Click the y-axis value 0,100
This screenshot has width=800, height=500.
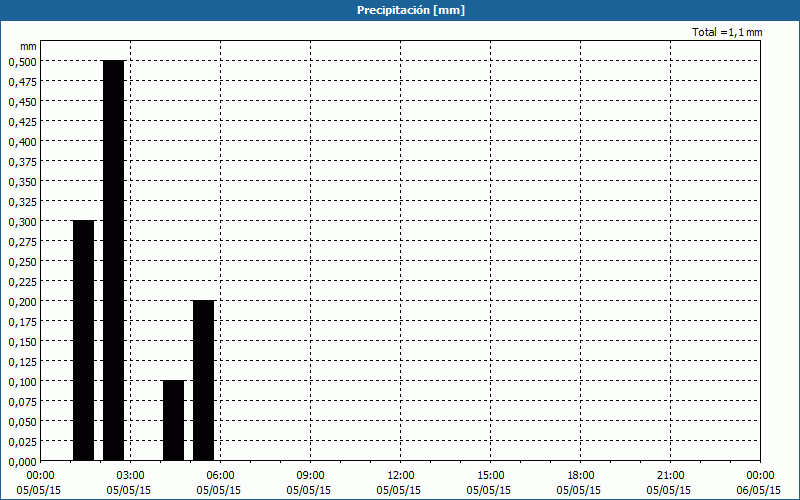coord(23,382)
